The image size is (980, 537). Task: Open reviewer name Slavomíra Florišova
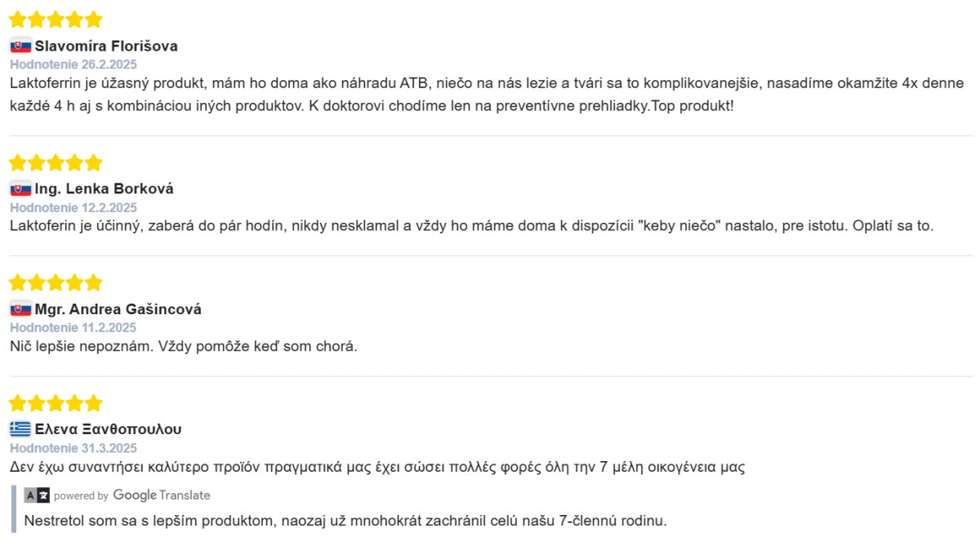pos(106,47)
